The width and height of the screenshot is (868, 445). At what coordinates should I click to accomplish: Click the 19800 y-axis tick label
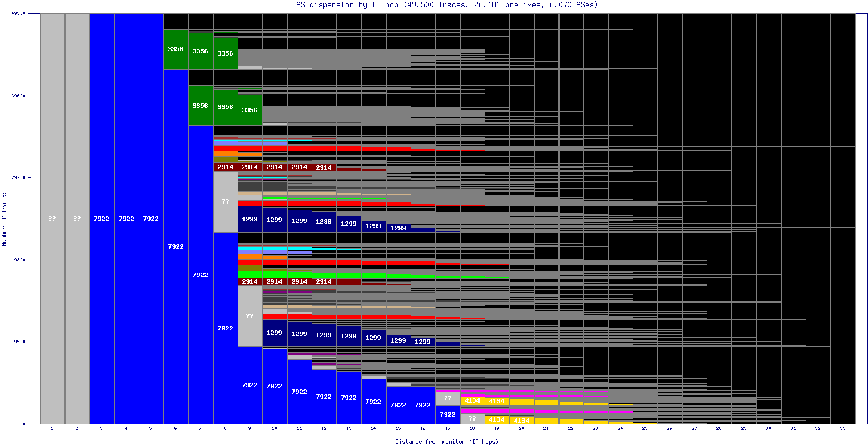tap(18, 260)
